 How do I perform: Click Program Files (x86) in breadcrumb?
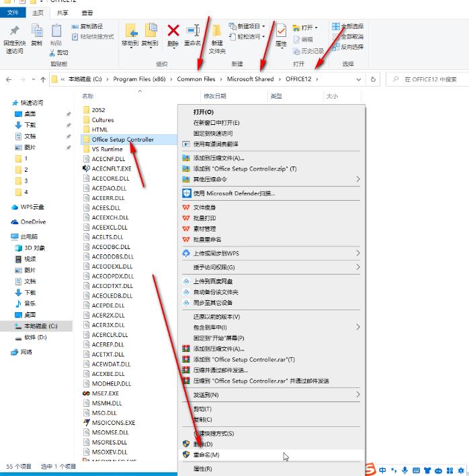click(139, 79)
